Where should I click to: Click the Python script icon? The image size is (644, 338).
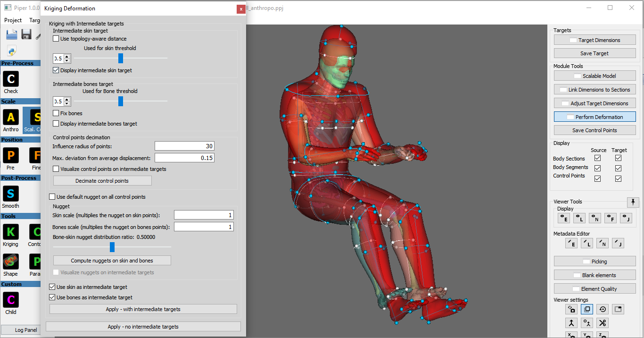(x=12, y=51)
